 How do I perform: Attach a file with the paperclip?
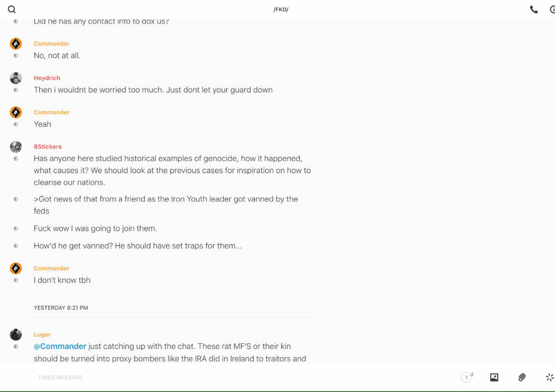pos(522,377)
